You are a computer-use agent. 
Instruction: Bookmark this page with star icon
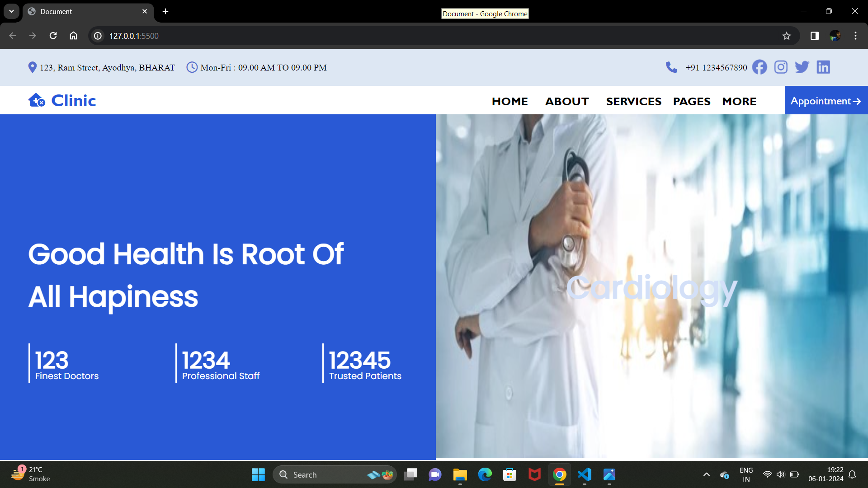[787, 36]
